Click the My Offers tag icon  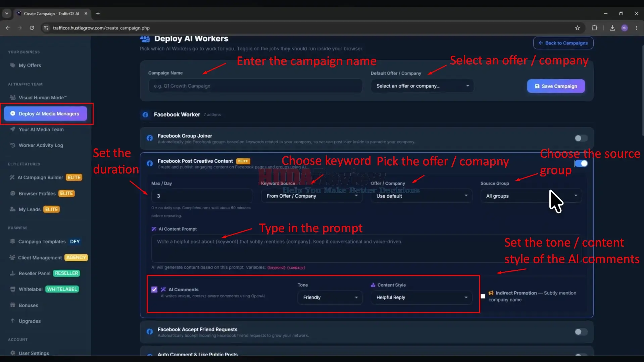[13, 65]
